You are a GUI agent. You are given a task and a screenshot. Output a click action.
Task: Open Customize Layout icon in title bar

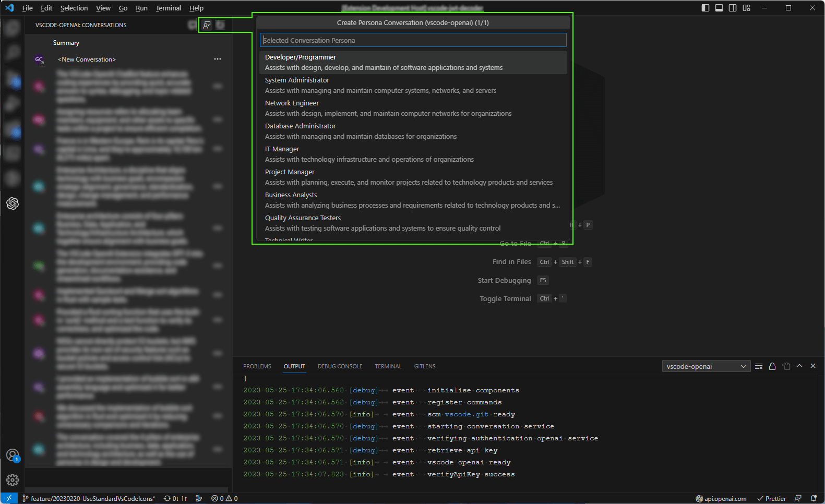tap(746, 8)
